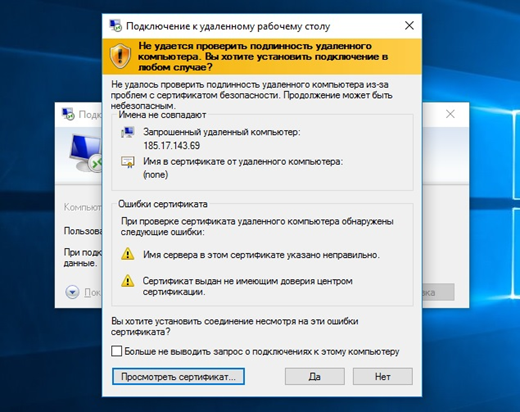Click the warning triangle for wrong server name
This screenshot has width=520, height=412.
pyautogui.click(x=127, y=254)
